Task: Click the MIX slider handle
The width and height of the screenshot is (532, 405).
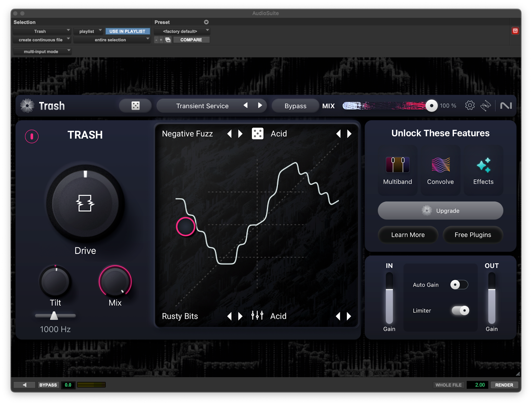Action: (x=431, y=106)
